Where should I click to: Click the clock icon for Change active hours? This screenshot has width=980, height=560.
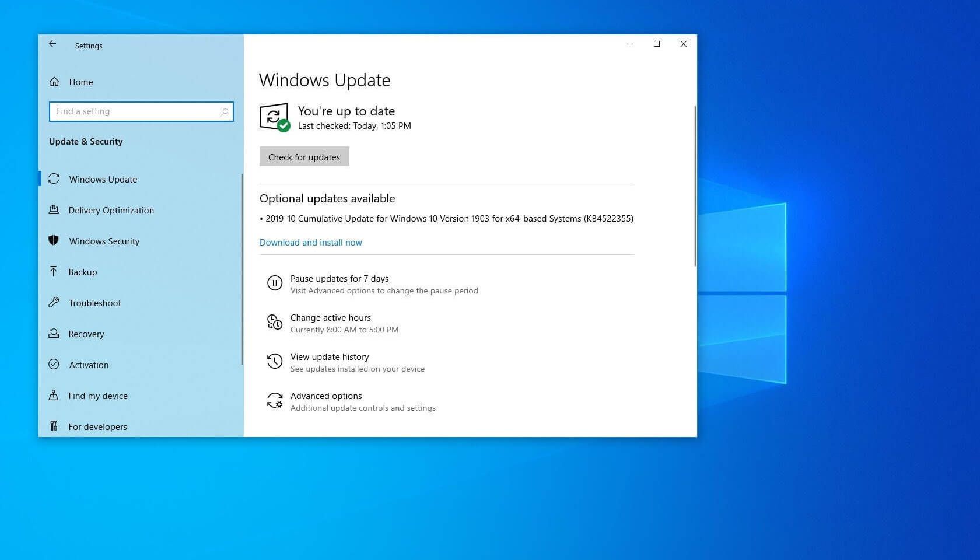tap(274, 322)
